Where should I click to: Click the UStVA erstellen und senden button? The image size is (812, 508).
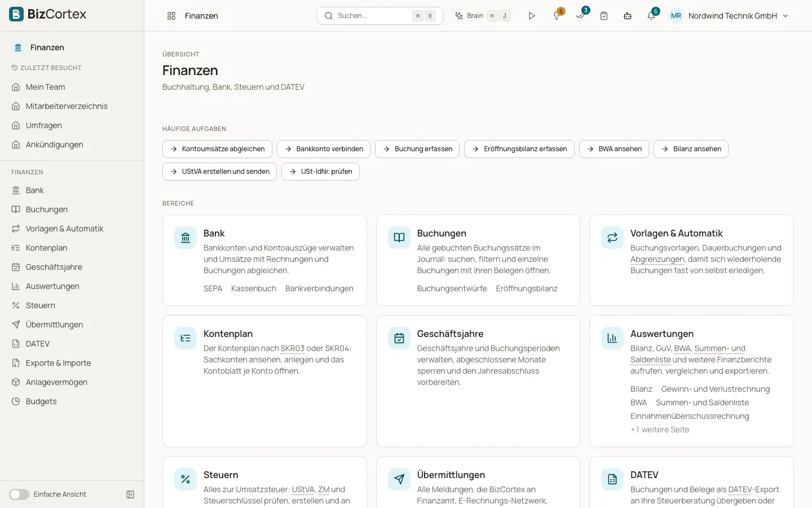tap(219, 172)
